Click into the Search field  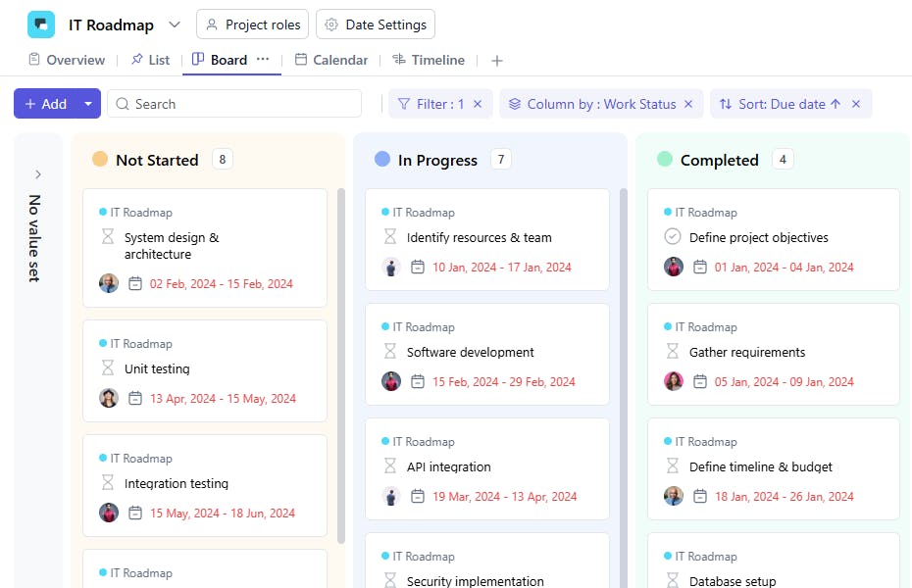(234, 104)
